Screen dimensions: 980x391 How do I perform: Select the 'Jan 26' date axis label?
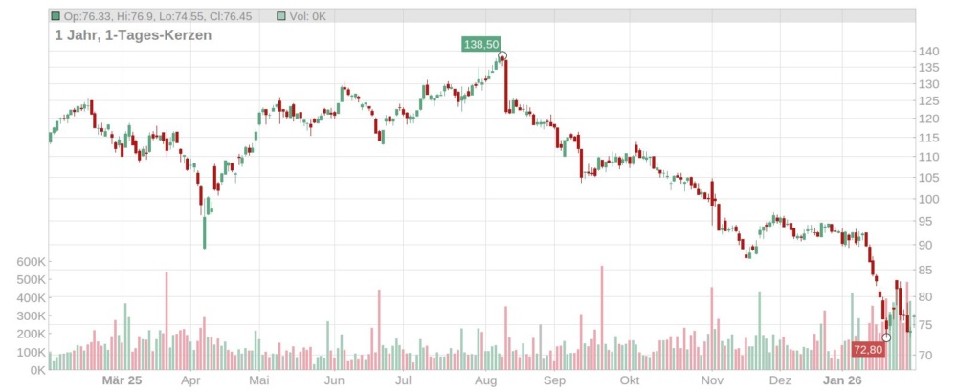coord(843,380)
